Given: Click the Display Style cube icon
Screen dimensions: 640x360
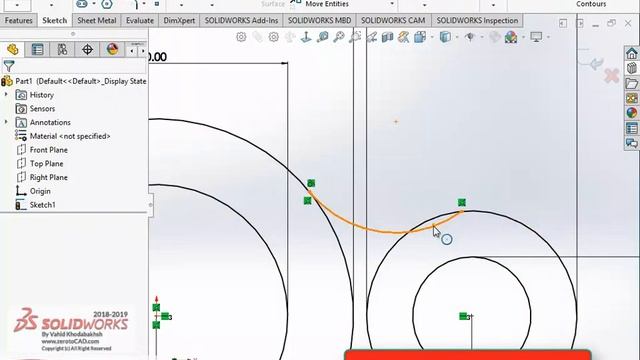Looking at the screenshot, I should pyautogui.click(x=445, y=38).
